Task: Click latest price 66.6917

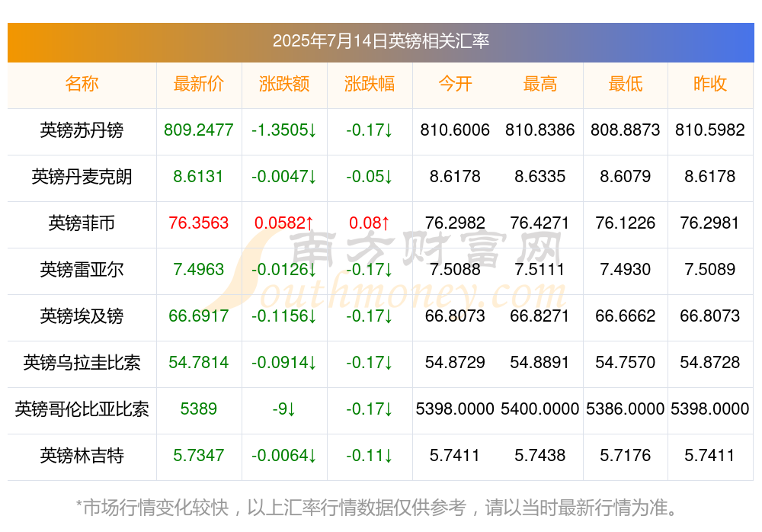Action: point(198,316)
